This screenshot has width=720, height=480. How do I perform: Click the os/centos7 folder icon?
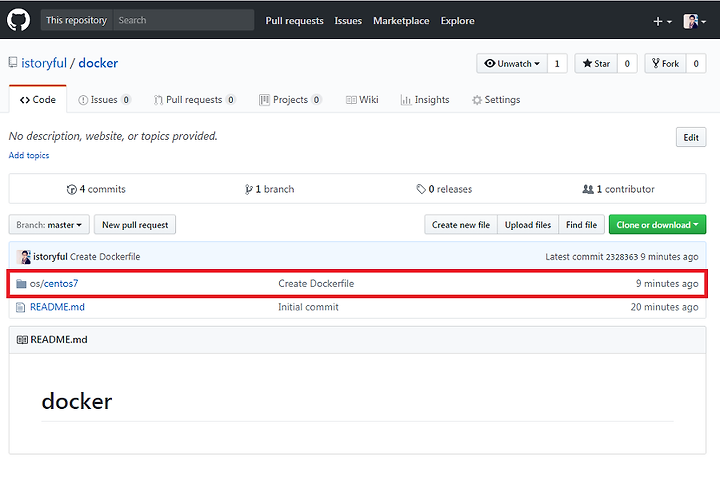pos(21,283)
